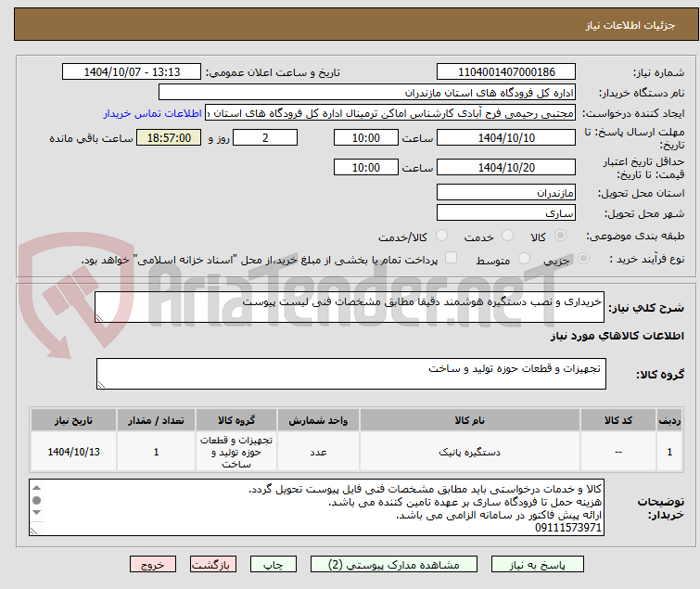The height and width of the screenshot is (589, 700).
Task: Click the بازگشت back button
Action: coord(213,565)
